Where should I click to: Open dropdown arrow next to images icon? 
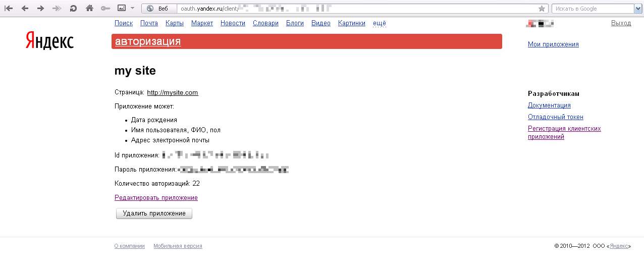pyautogui.click(x=132, y=8)
